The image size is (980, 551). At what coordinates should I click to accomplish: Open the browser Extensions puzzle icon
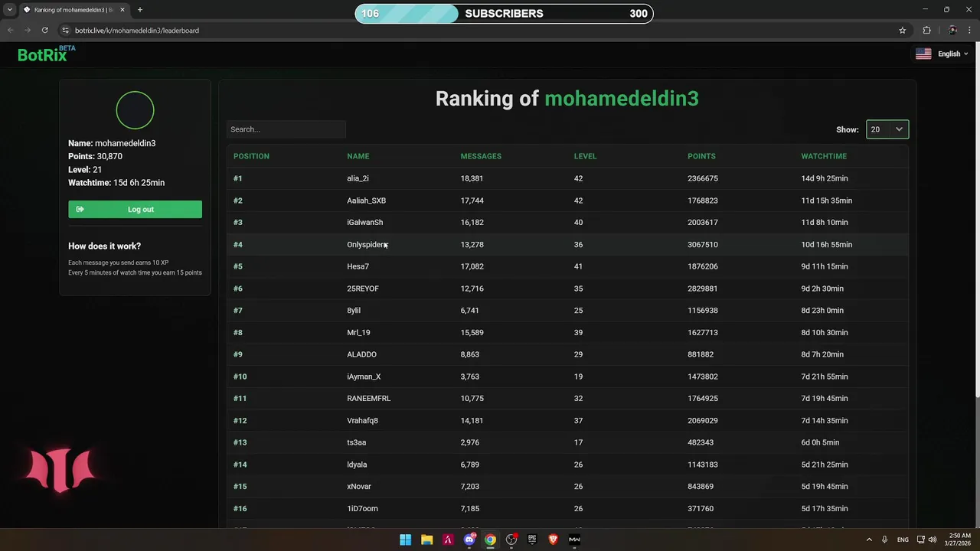point(927,31)
